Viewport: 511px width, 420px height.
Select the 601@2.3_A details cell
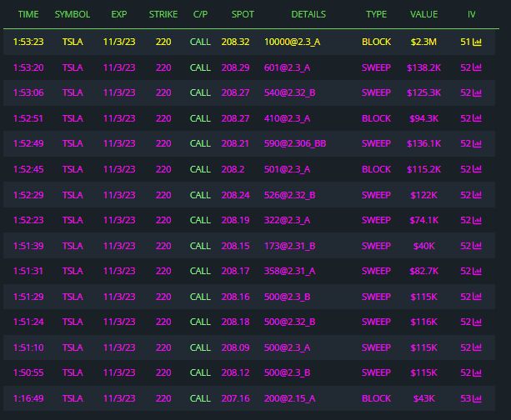[x=287, y=67]
